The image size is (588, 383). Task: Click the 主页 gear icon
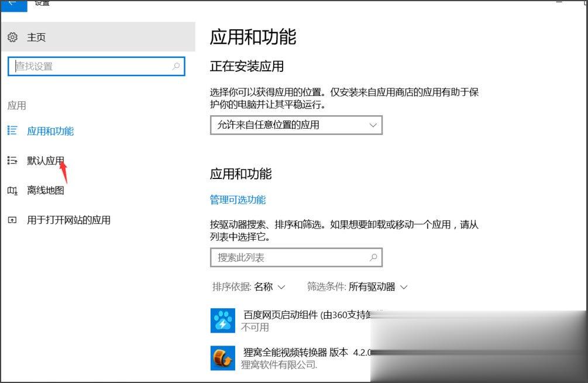point(12,37)
